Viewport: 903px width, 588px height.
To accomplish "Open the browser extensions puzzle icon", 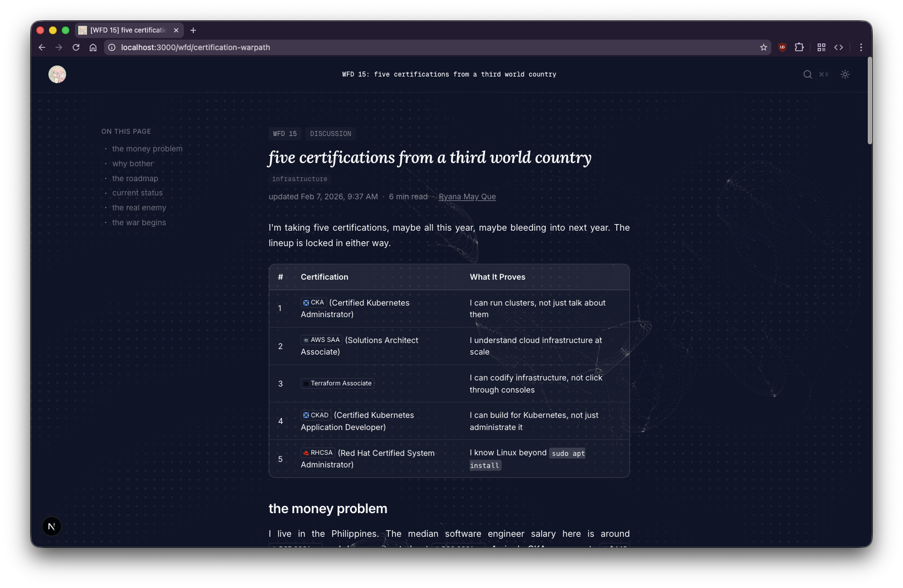I will [799, 47].
